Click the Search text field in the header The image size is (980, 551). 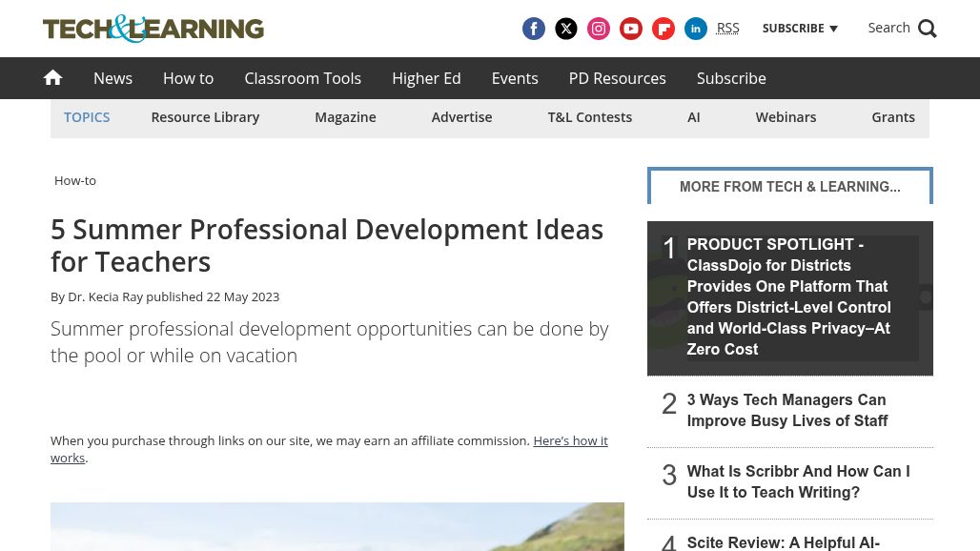888,28
